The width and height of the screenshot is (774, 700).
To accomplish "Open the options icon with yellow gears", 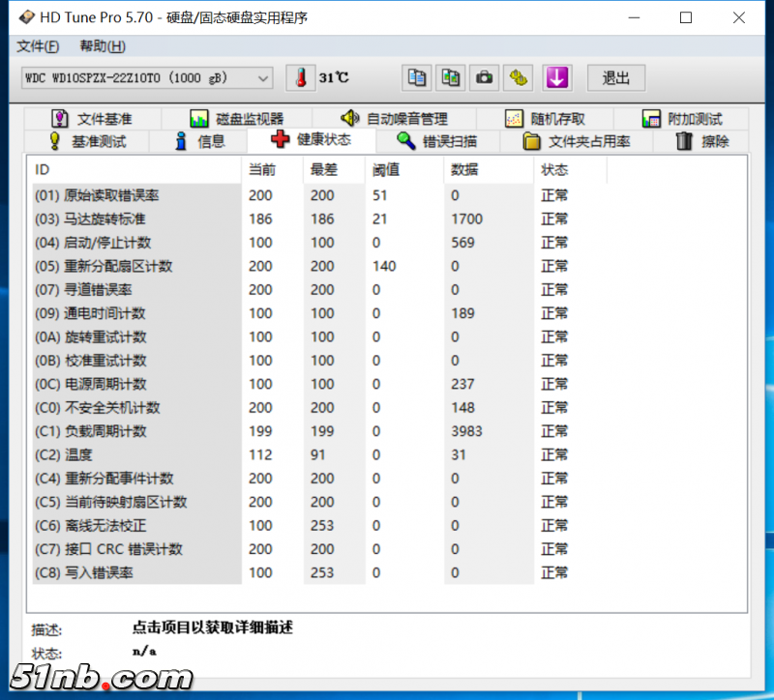I will point(519,78).
